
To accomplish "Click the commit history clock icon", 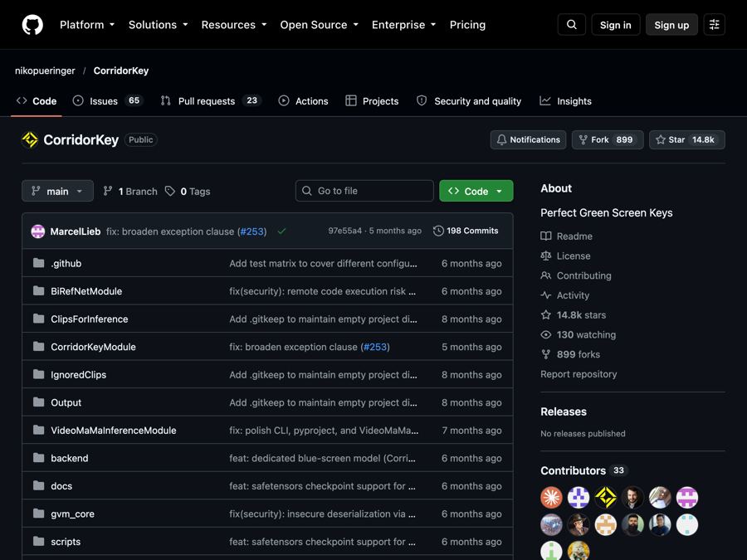I will (x=438, y=231).
